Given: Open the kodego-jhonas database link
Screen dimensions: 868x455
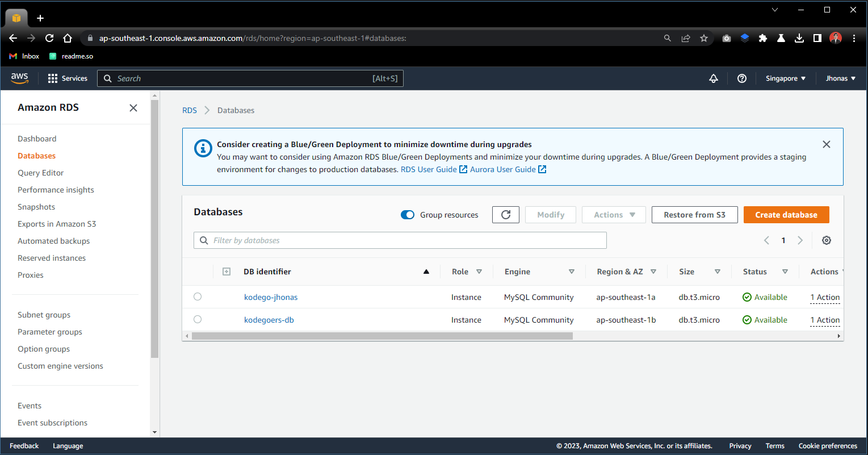Looking at the screenshot, I should click(271, 297).
